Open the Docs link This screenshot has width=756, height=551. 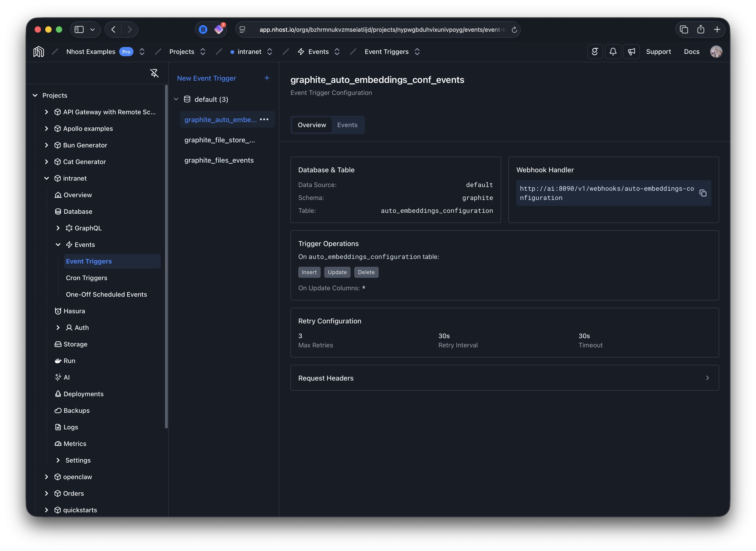(691, 51)
